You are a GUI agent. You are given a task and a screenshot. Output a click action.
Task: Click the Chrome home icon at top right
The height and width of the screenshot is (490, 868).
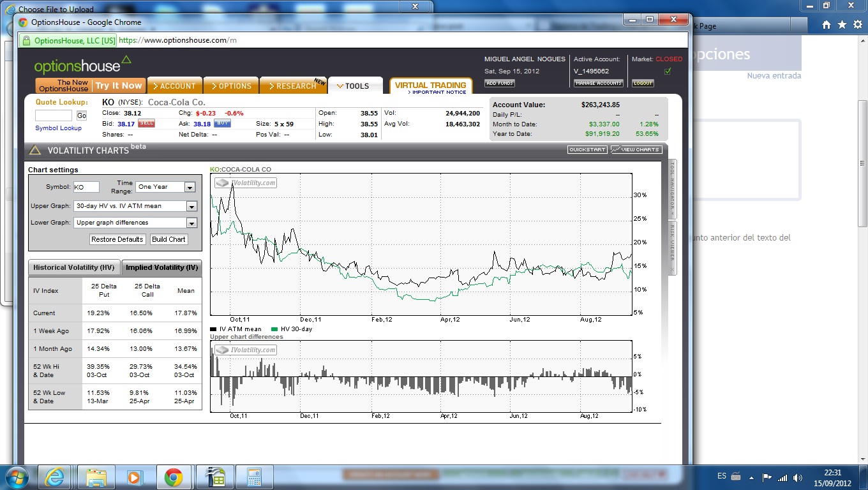[x=827, y=25]
